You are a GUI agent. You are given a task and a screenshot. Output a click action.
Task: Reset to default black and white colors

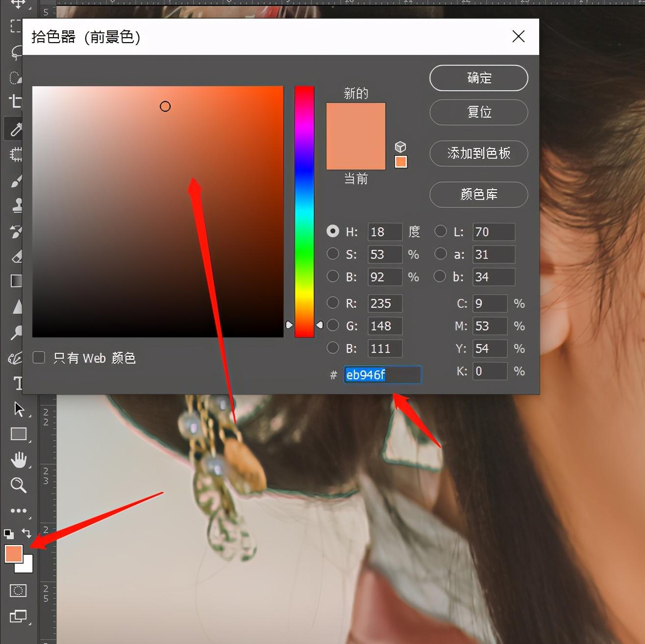click(x=9, y=534)
